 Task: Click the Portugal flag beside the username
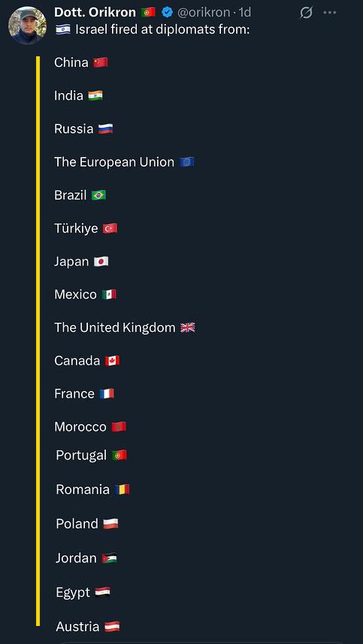tap(148, 13)
